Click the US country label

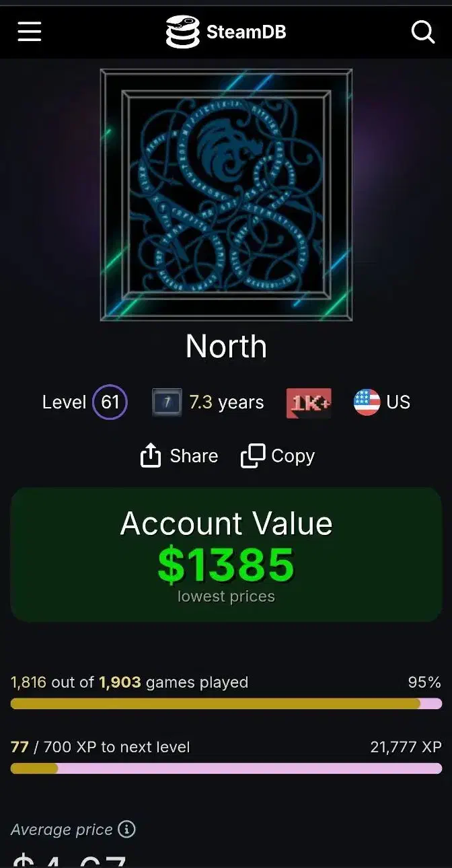pyautogui.click(x=398, y=402)
